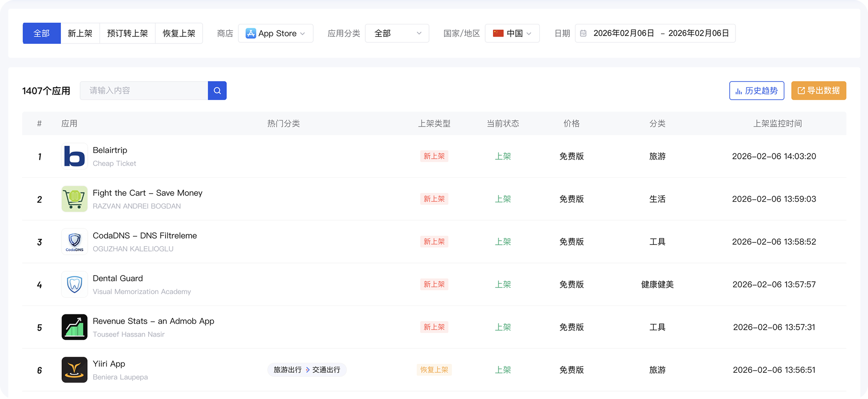Open the App Store shop dropdown

275,33
